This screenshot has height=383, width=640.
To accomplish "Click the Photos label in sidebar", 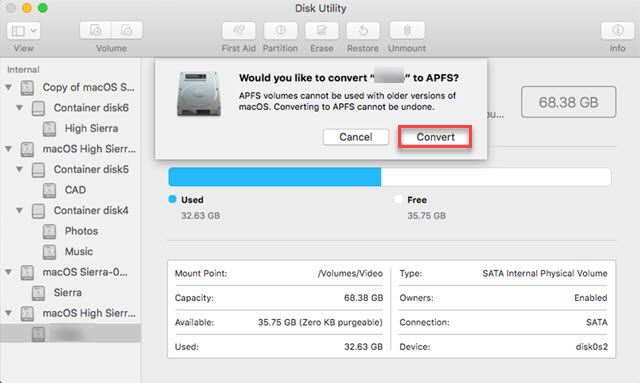I will [x=81, y=231].
